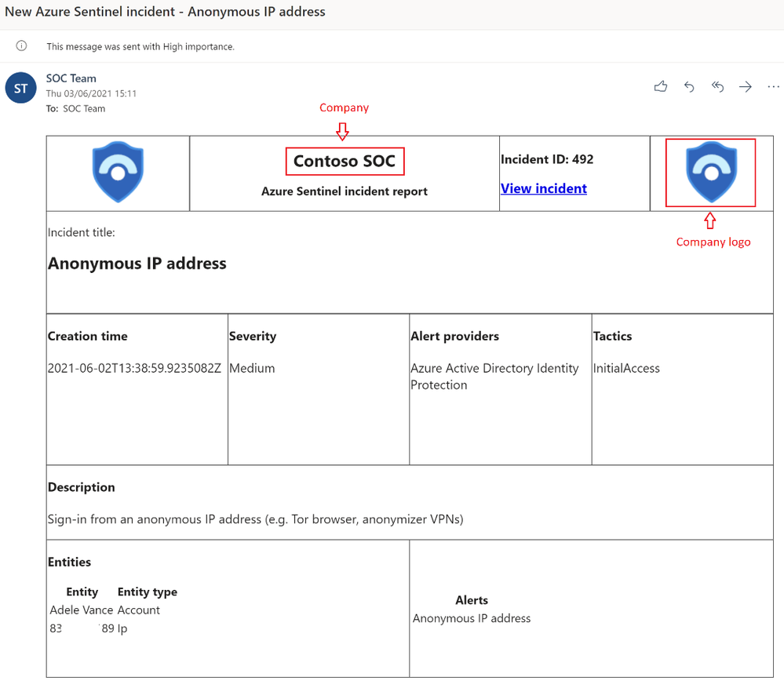The width and height of the screenshot is (784, 688).
Task: Select the email subject line text
Action: [165, 12]
